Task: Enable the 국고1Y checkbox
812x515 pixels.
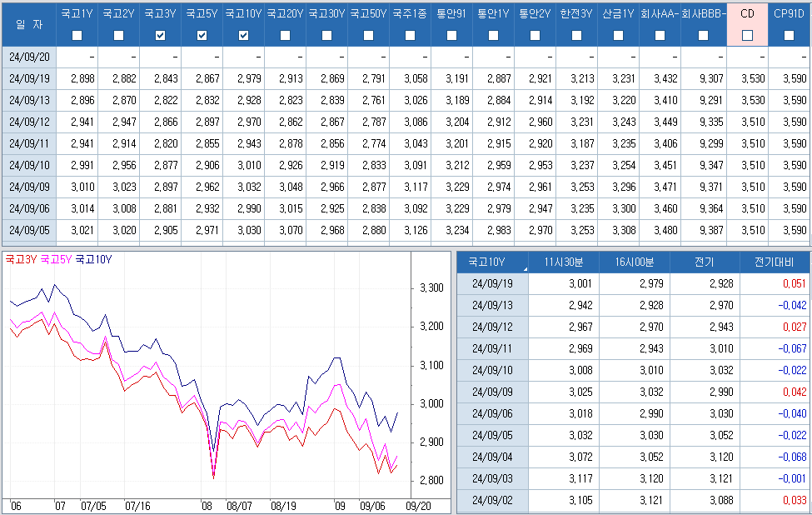Action: tap(77, 35)
